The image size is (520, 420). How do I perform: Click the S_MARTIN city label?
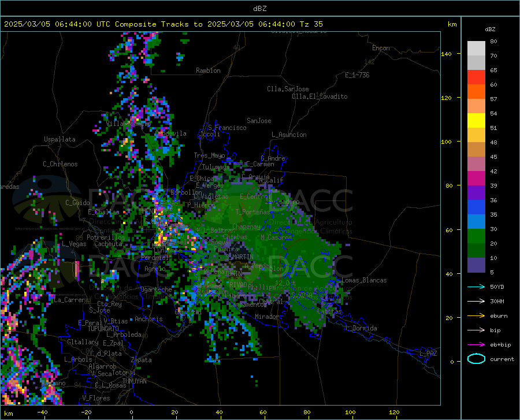point(239,257)
